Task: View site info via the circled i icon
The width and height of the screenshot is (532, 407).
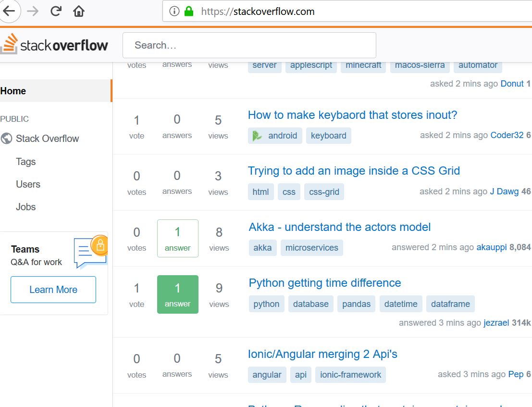Action: point(174,12)
